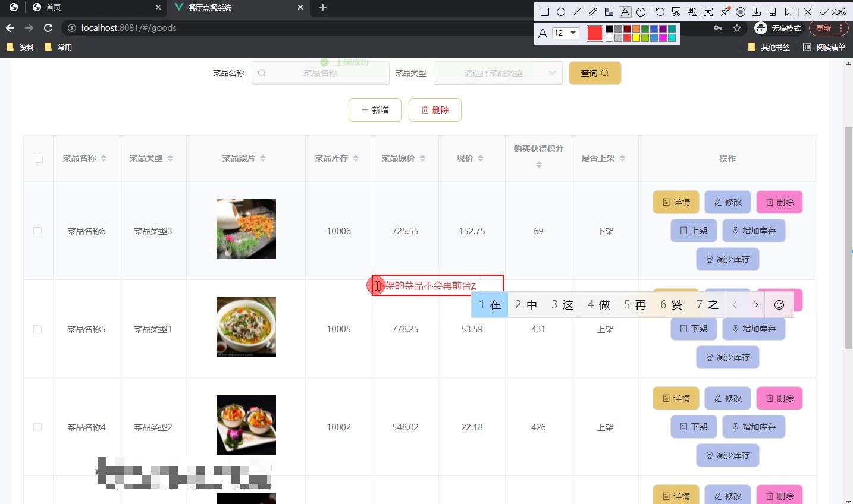Open the 菜品类型 select dropdown
The height and width of the screenshot is (504, 853).
[498, 73]
